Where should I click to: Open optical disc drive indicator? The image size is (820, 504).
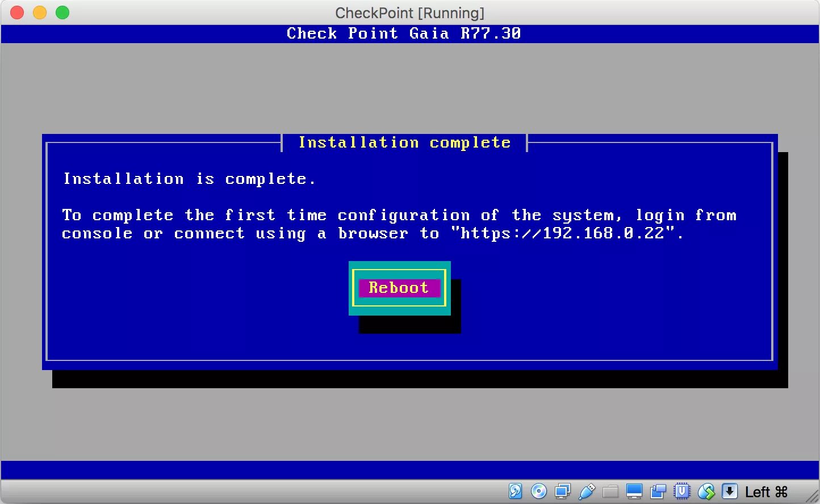click(539, 491)
